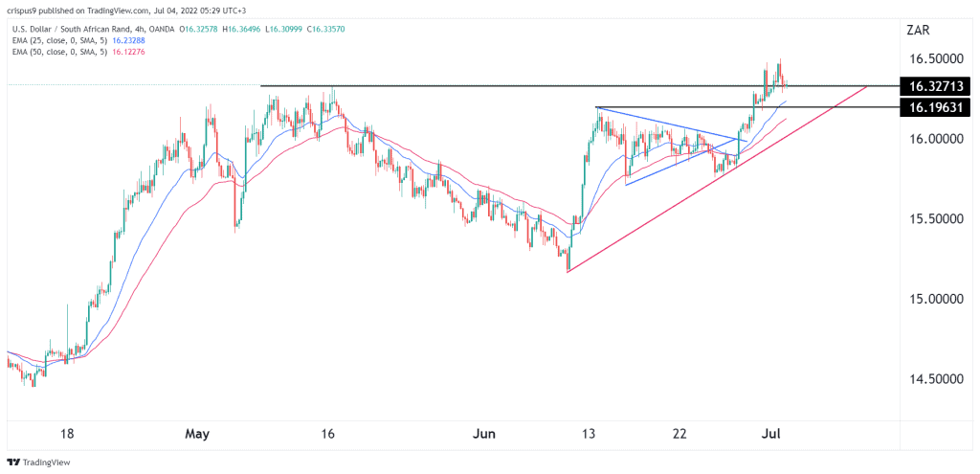Viewport: 980px width, 474px height.
Task: Click the TradingView logo at bottom left
Action: coord(38,463)
